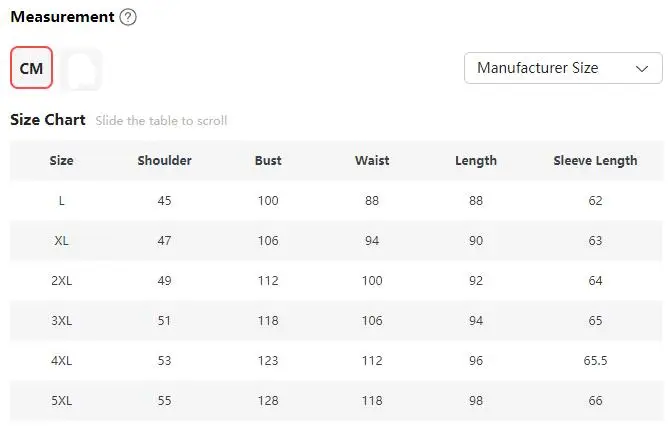The height and width of the screenshot is (426, 671).
Task: Select the 4XL size row label
Action: pyautogui.click(x=62, y=360)
